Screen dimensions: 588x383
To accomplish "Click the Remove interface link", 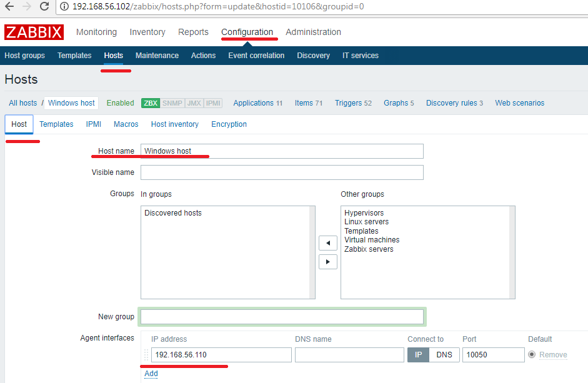I will [x=553, y=355].
